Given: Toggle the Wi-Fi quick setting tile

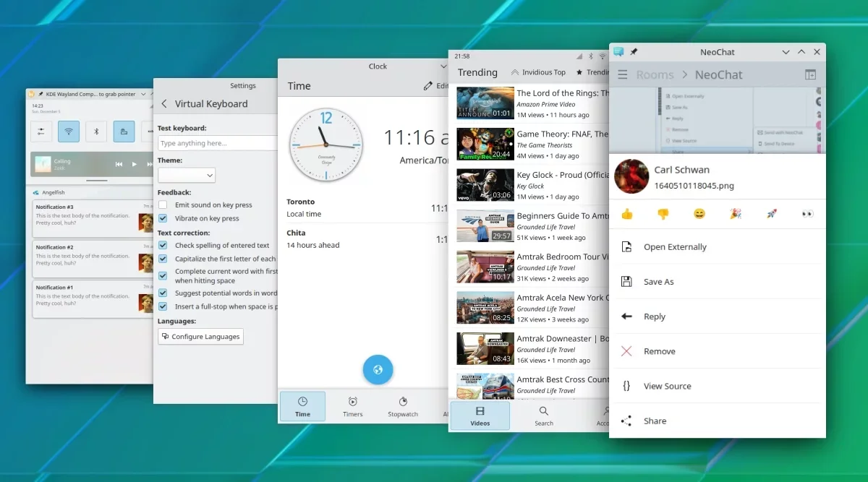Looking at the screenshot, I should tap(69, 132).
